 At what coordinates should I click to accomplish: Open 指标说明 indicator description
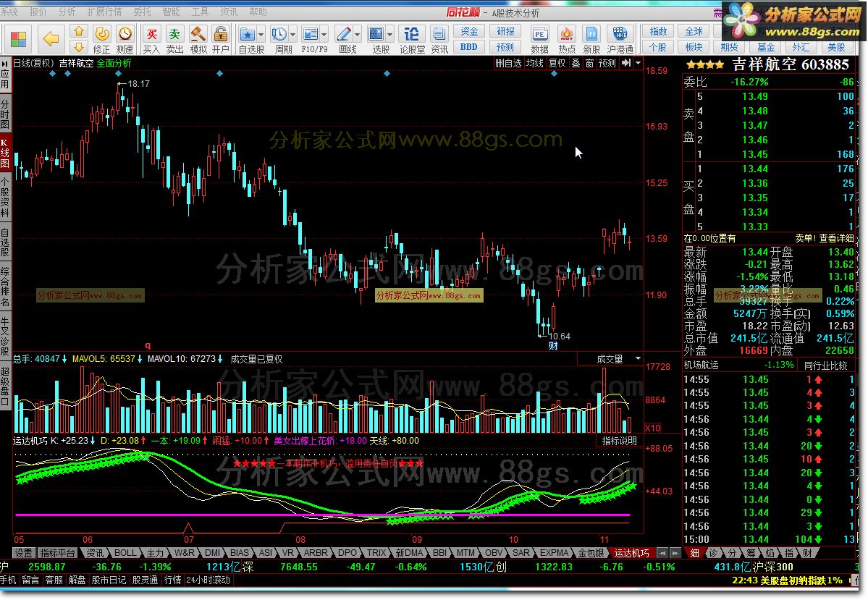coord(620,441)
